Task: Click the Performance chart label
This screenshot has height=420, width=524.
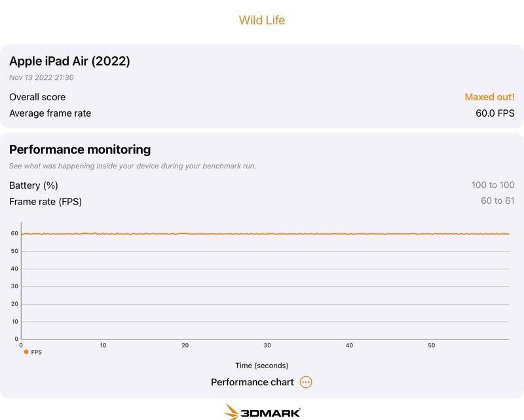Action: pyautogui.click(x=252, y=382)
